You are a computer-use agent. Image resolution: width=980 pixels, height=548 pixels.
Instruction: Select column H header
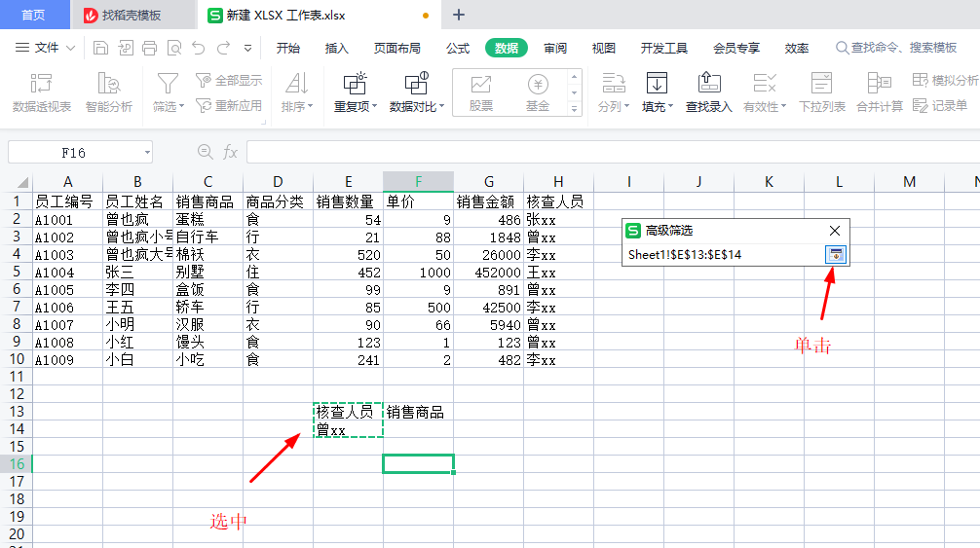click(558, 182)
